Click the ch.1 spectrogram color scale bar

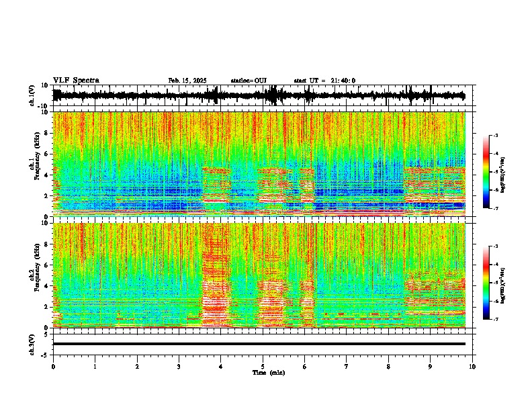click(x=486, y=172)
